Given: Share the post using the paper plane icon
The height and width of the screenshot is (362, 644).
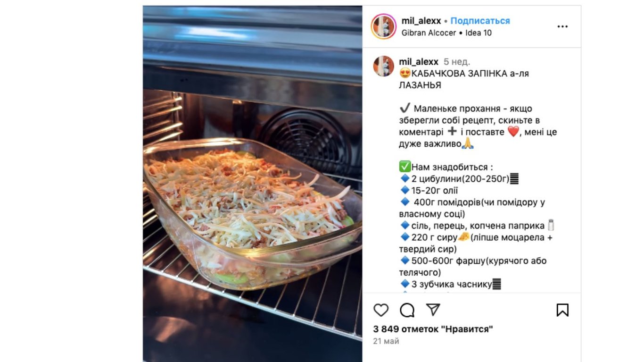Looking at the screenshot, I should pyautogui.click(x=433, y=310).
